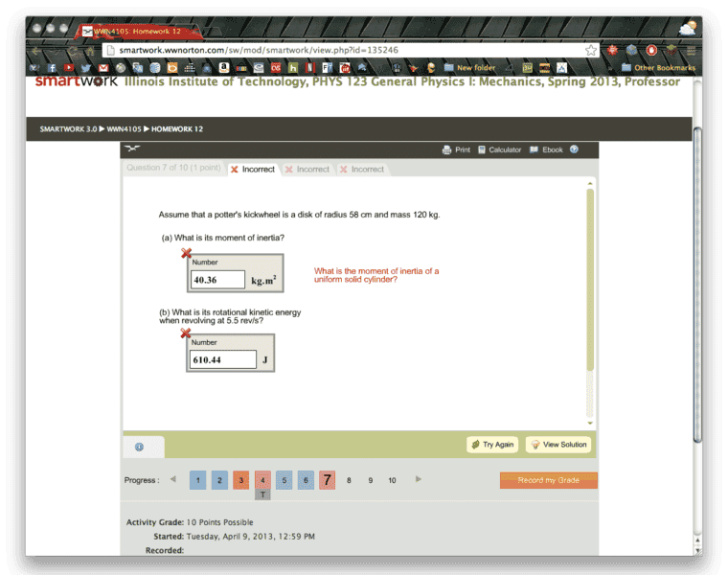Select current question 7 in progress bar
The image size is (728, 575).
(x=328, y=480)
